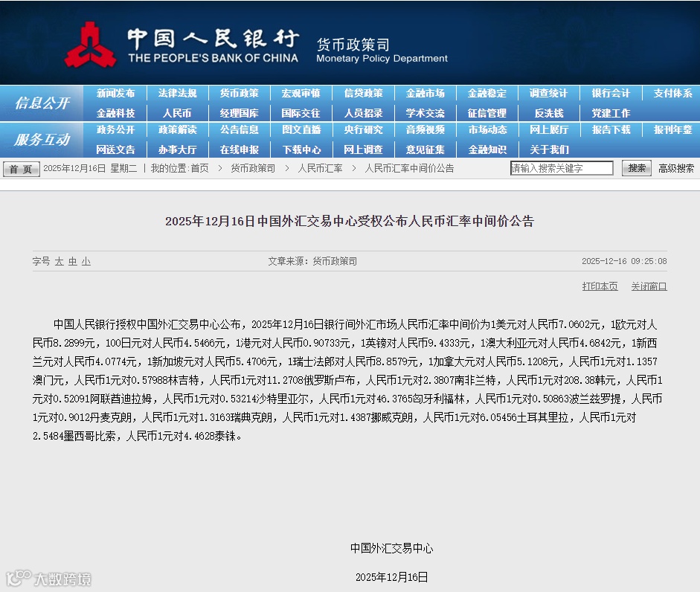
Task: Set font size to 小
Action: [86, 261]
